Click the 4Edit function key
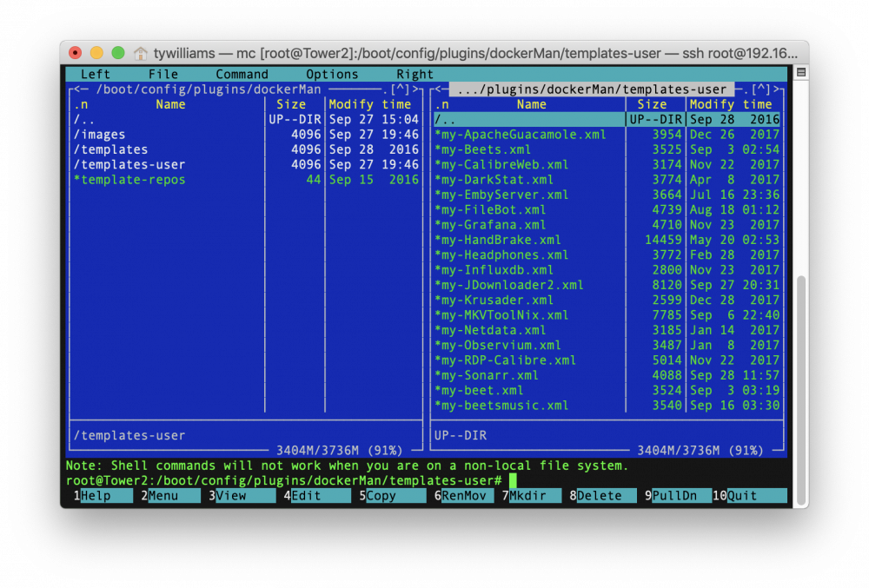The image size is (869, 588). point(317,496)
